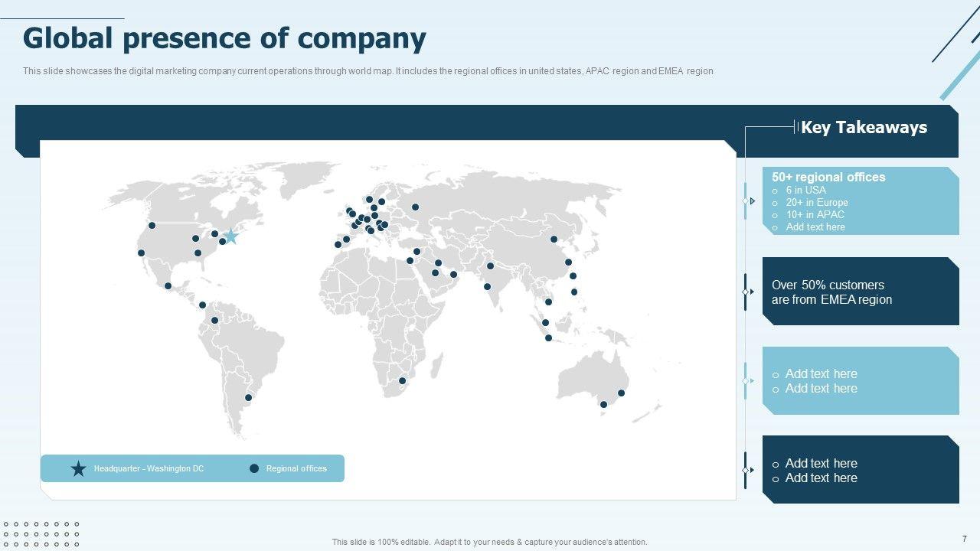Select the southernmost office dot in Australia
The height and width of the screenshot is (551, 980).
(603, 404)
